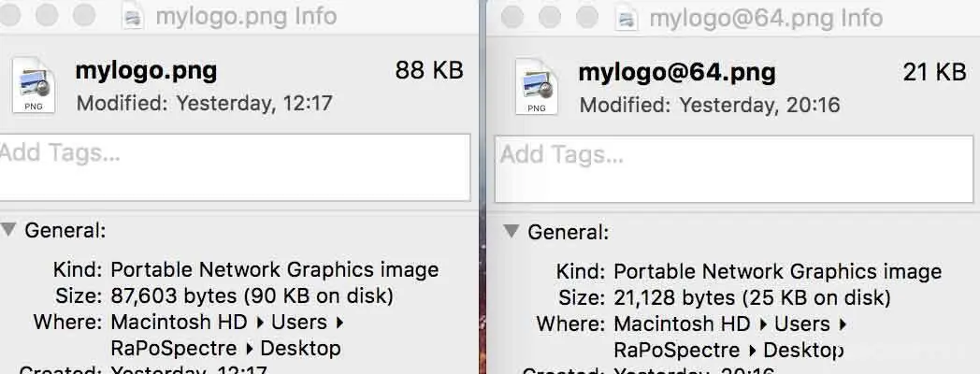The height and width of the screenshot is (374, 980).
Task: Click the Macintosh HD path in the mylogo.png window
Action: (x=179, y=323)
